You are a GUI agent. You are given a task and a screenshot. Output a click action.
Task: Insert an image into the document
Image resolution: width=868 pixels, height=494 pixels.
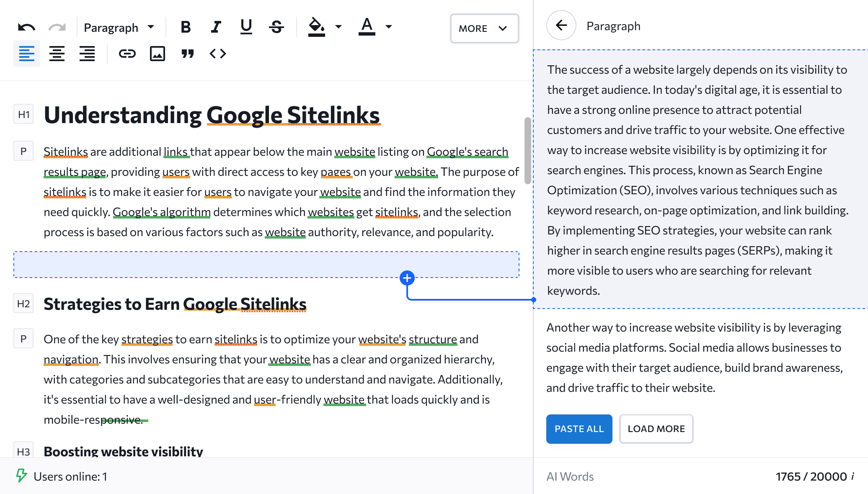tap(157, 54)
